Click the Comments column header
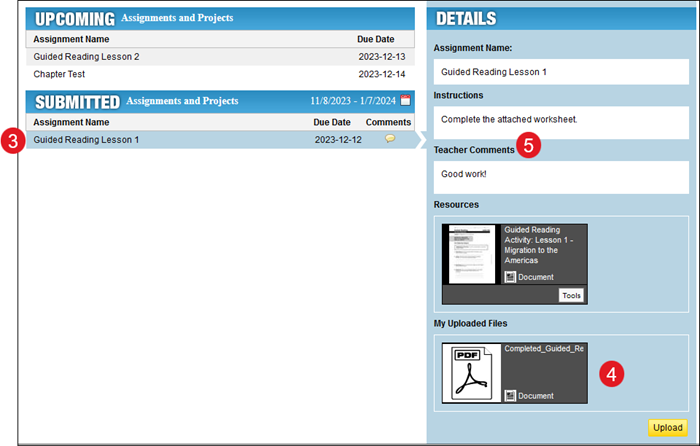The height and width of the screenshot is (446, 700). point(388,122)
